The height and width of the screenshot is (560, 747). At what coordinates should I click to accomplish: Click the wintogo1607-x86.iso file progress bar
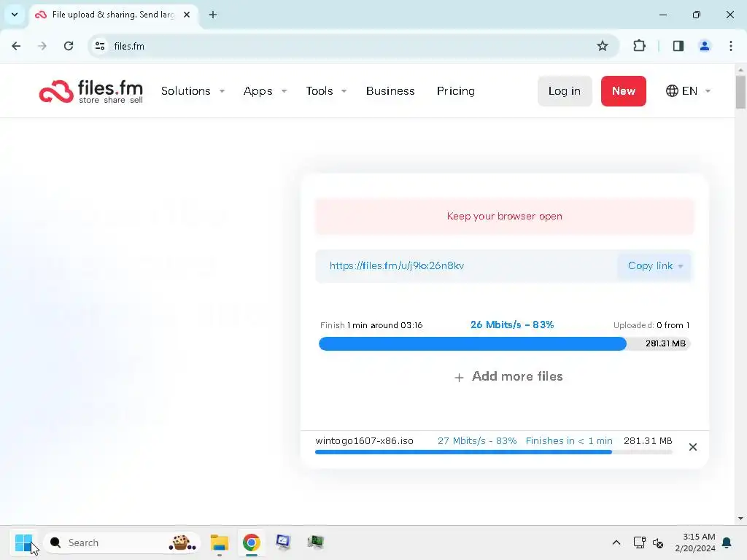(x=494, y=452)
